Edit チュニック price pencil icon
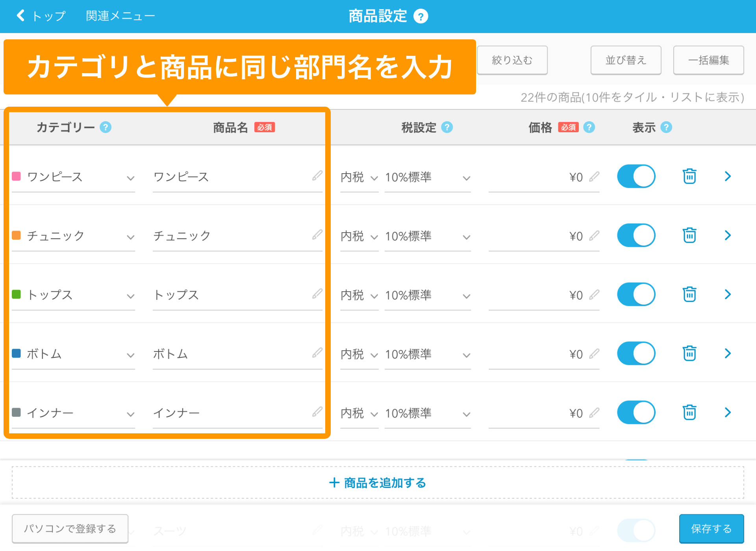 click(x=594, y=236)
